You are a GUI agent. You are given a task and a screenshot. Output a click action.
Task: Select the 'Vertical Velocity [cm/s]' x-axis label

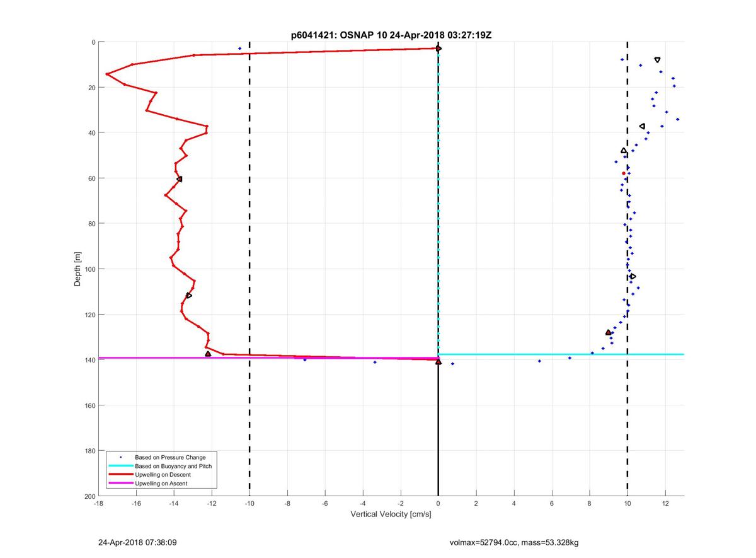(x=391, y=514)
